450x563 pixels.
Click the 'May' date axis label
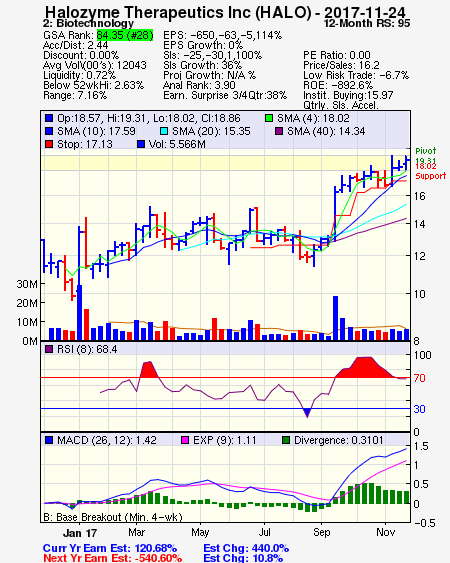tap(200, 532)
